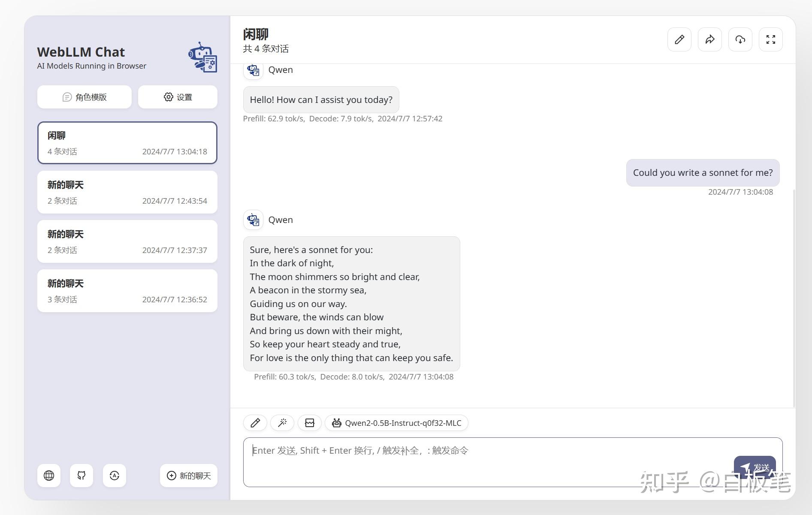This screenshot has height=515, width=812.
Task: Toggle the theme switcher icon in sidebar
Action: click(114, 476)
